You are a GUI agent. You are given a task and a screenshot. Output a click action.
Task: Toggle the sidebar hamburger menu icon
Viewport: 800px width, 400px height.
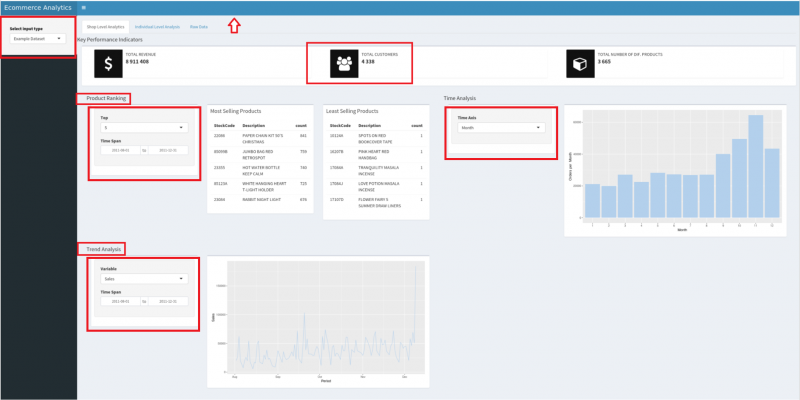[83, 7]
